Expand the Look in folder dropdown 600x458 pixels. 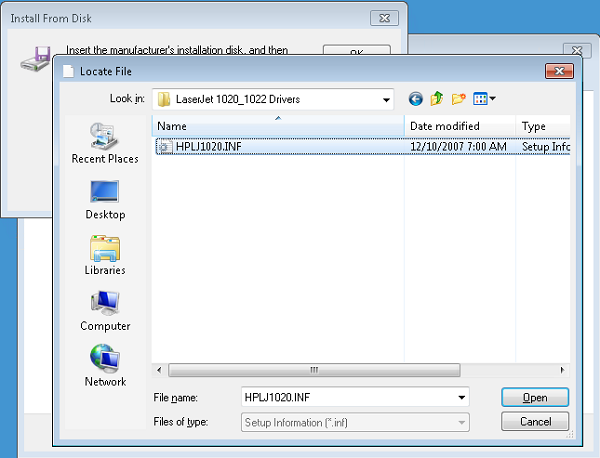386,99
